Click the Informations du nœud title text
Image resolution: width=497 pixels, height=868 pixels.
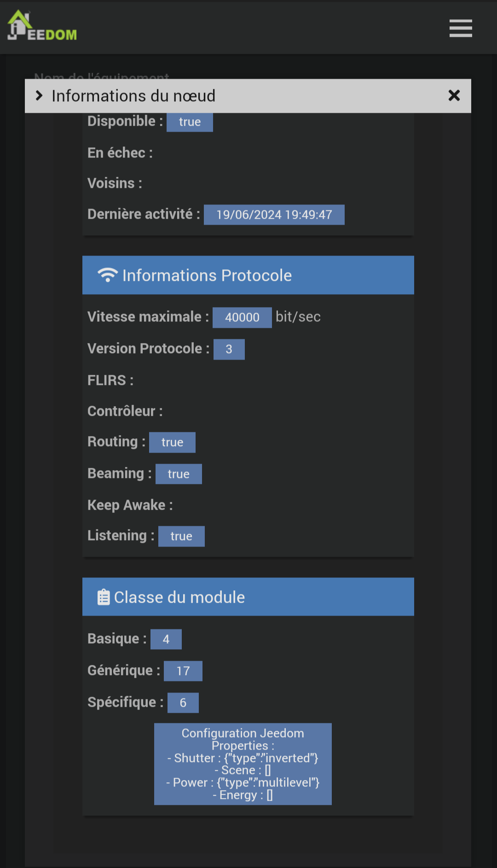coord(133,96)
